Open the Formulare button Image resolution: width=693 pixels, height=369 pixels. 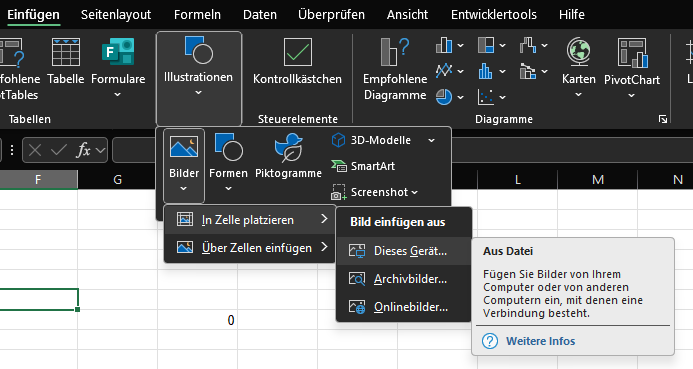point(118,67)
